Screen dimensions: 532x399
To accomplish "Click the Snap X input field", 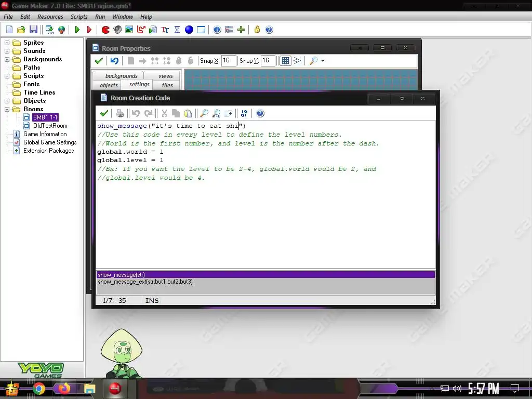I will [x=229, y=61].
